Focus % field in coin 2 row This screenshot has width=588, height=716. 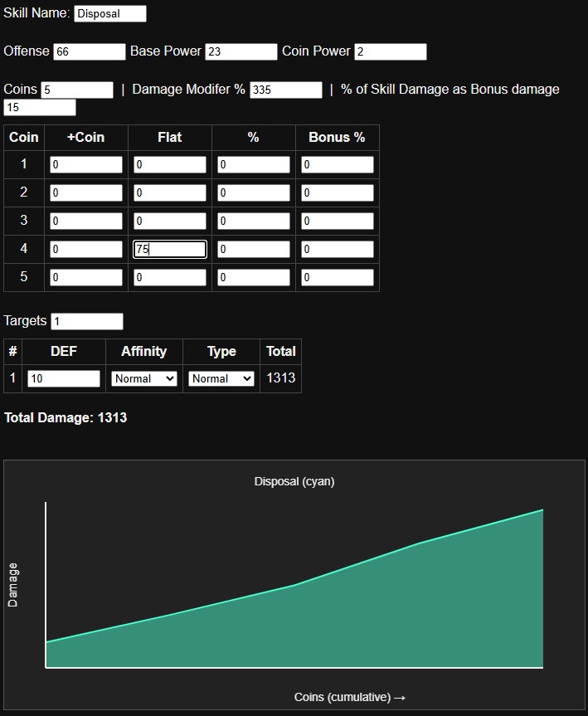click(x=254, y=193)
